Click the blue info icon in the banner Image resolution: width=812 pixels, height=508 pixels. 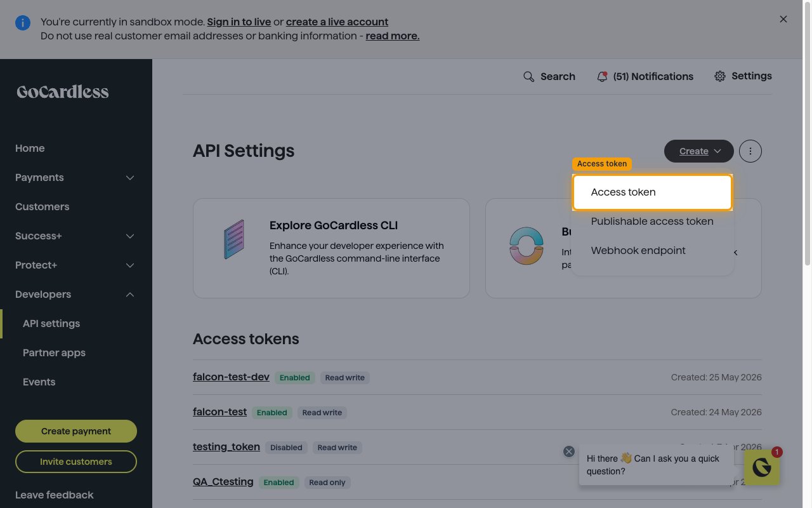point(23,23)
